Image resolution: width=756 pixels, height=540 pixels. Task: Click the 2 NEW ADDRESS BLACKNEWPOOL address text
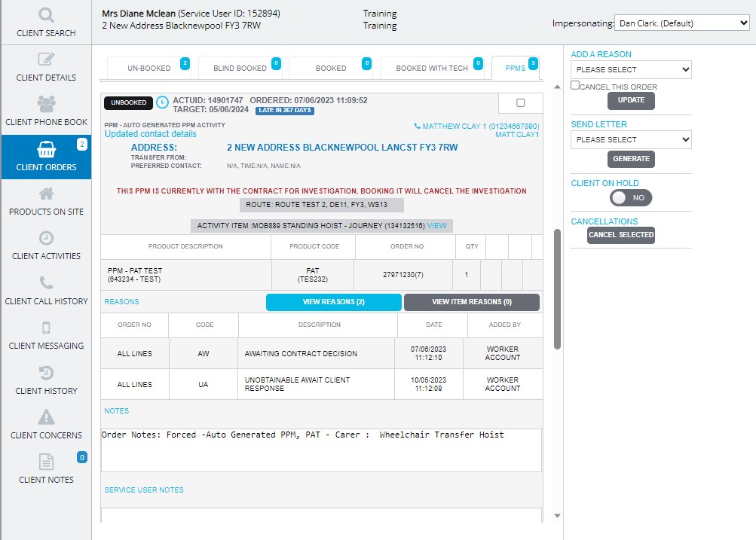click(x=342, y=148)
